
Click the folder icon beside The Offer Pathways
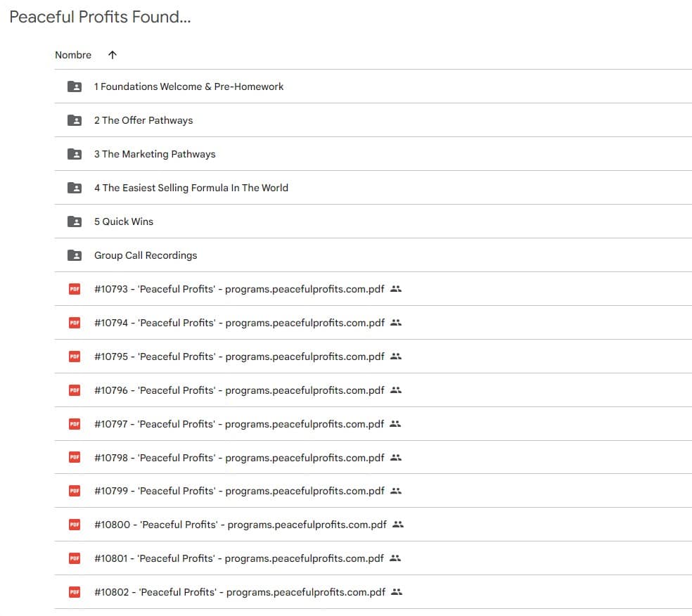pos(74,120)
